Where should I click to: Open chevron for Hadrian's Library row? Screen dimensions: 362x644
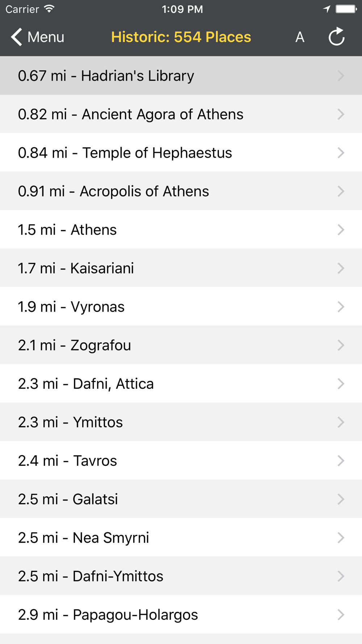(x=341, y=76)
